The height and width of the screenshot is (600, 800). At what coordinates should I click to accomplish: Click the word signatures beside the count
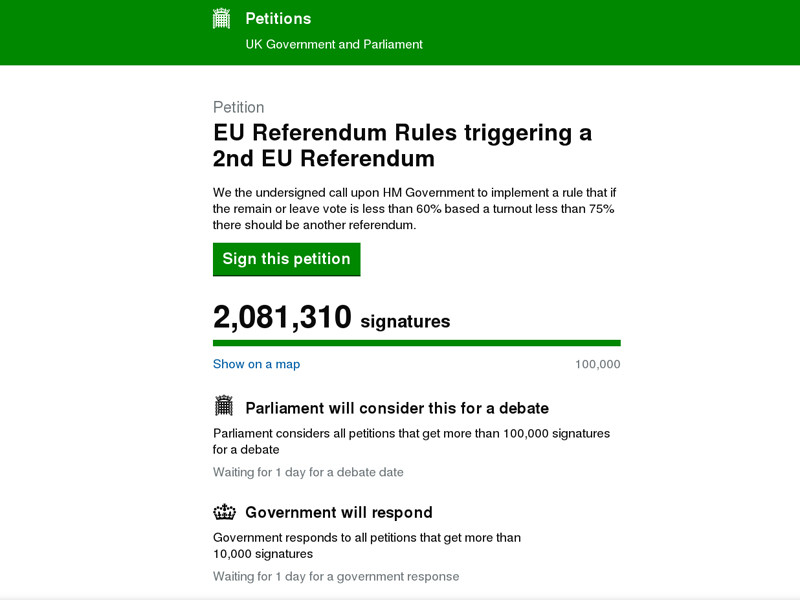click(x=405, y=322)
